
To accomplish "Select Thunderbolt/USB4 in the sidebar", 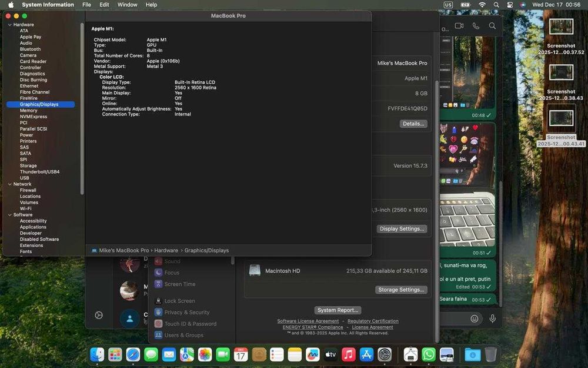I will coord(41,172).
